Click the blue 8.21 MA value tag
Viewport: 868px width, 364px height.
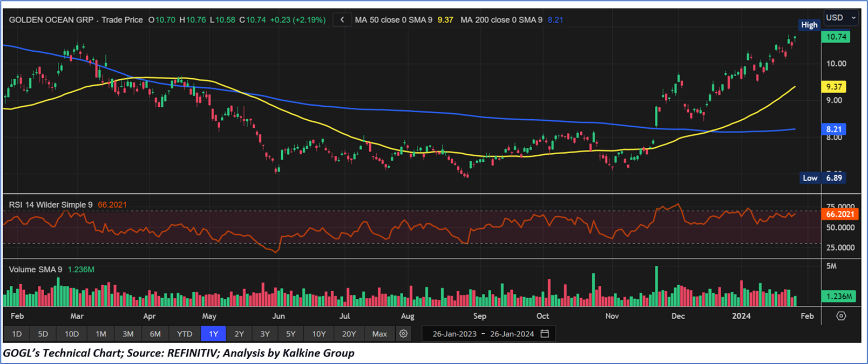(x=834, y=129)
